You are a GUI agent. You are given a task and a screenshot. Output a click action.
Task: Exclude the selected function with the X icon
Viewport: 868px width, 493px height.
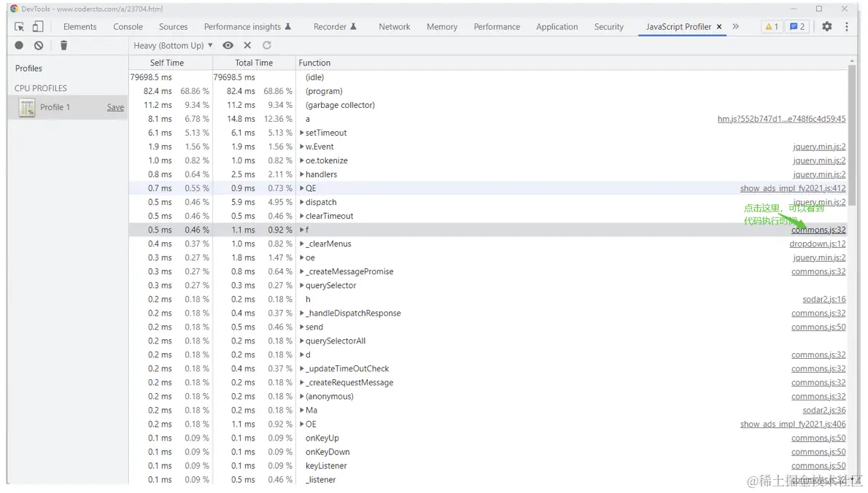coord(247,45)
